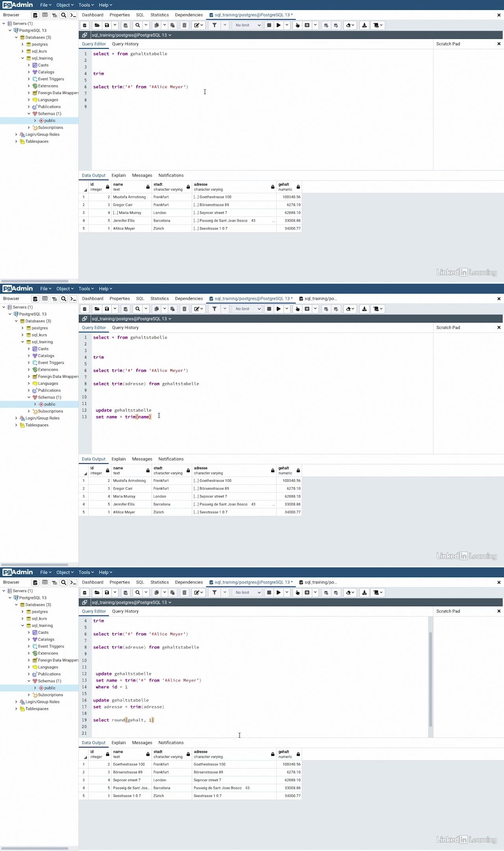The height and width of the screenshot is (851, 504).
Task: Select the sql_kurs database in browser tree
Action: (x=39, y=51)
